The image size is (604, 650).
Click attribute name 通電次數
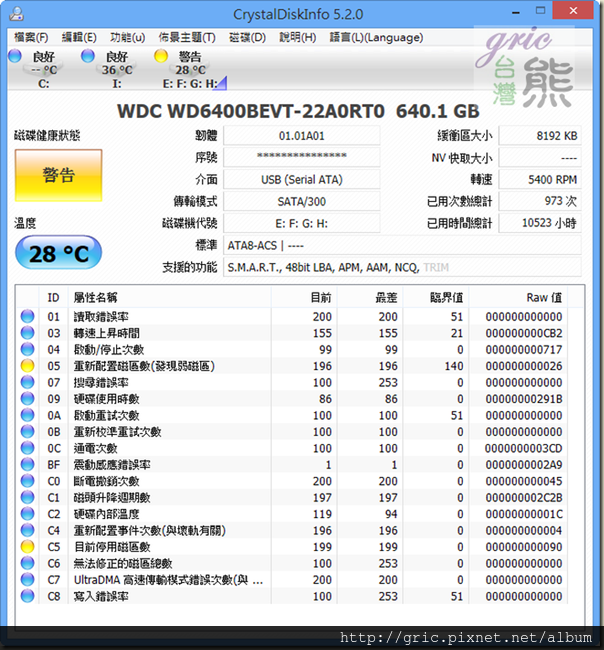coord(95,448)
